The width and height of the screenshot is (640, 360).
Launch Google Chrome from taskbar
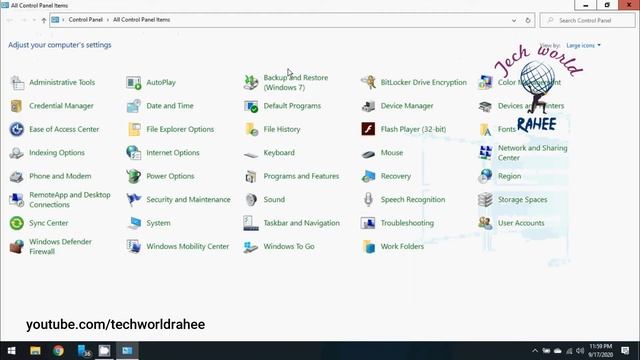[58, 351]
